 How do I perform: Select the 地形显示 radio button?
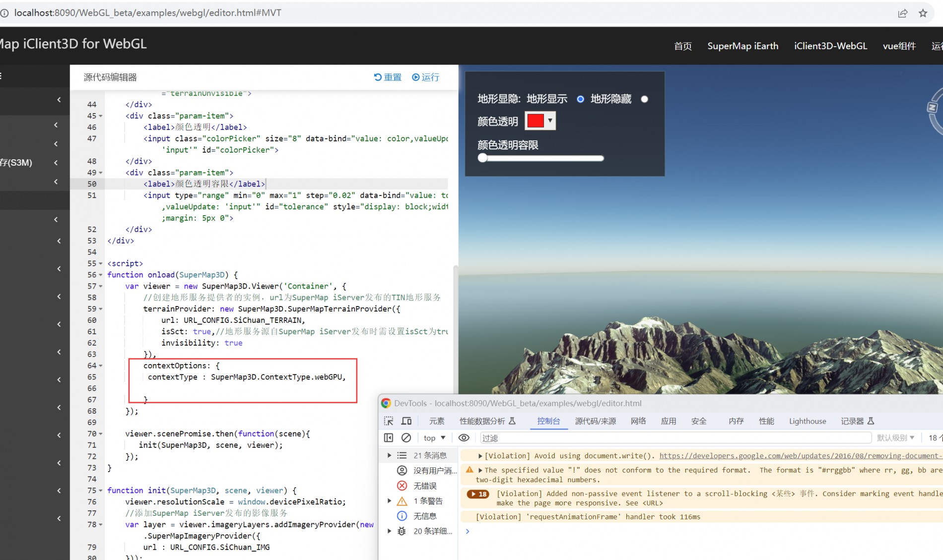(580, 99)
